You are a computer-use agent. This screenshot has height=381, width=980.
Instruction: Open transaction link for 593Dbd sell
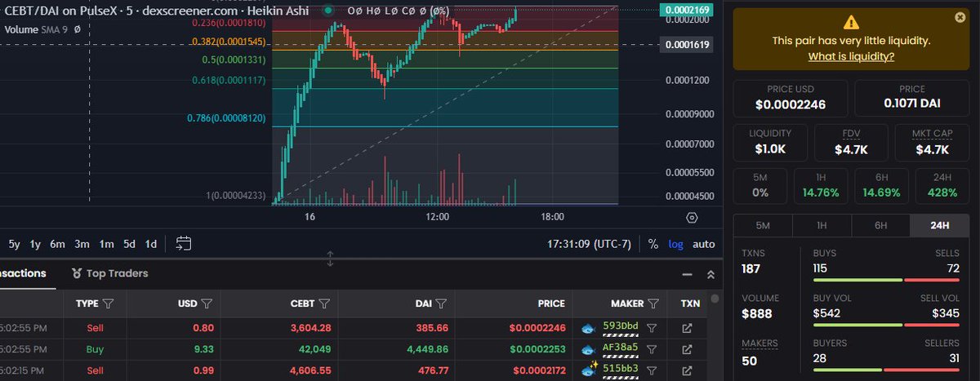coord(687,328)
